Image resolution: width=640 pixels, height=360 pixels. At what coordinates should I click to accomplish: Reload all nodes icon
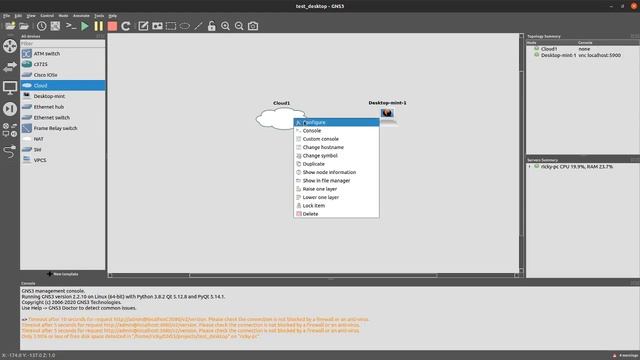(126, 26)
